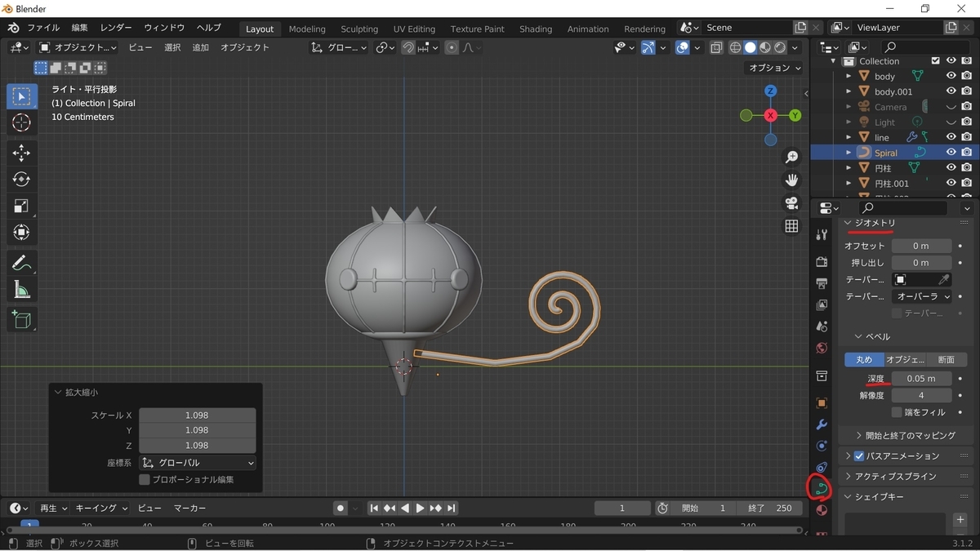Click the bevel Depth value field

921,379
